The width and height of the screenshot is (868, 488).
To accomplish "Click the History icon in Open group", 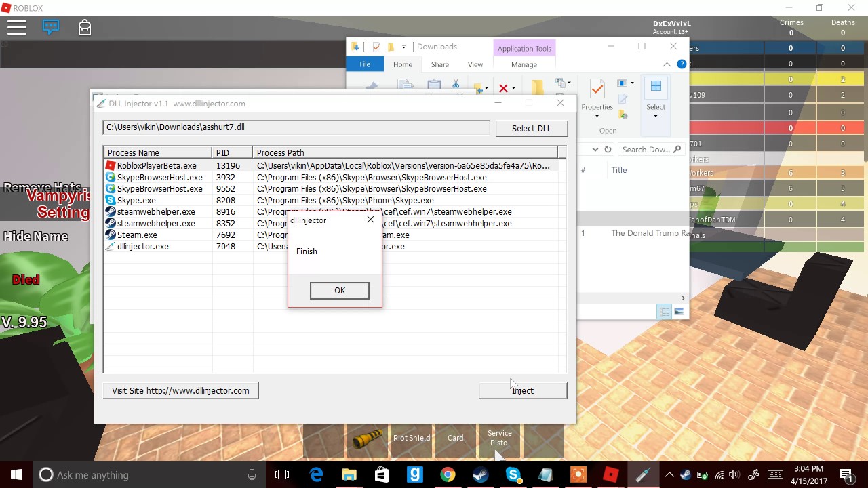I will pos(623,115).
